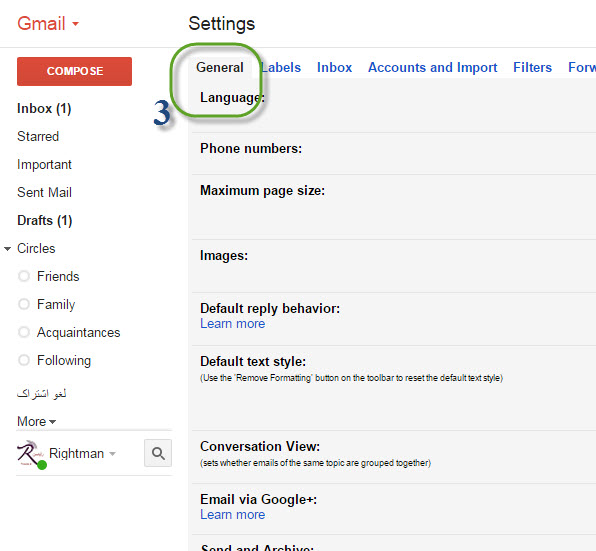Switch to the Filters settings tab

[x=532, y=68]
